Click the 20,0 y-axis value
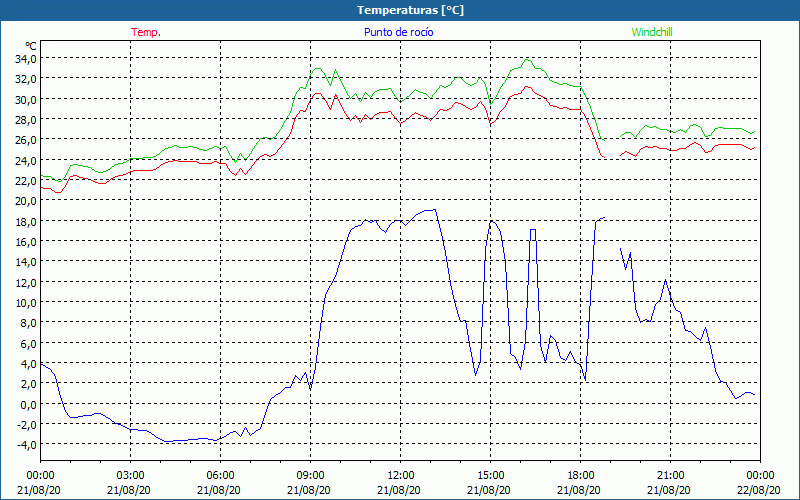The width and height of the screenshot is (800, 500). [26, 201]
